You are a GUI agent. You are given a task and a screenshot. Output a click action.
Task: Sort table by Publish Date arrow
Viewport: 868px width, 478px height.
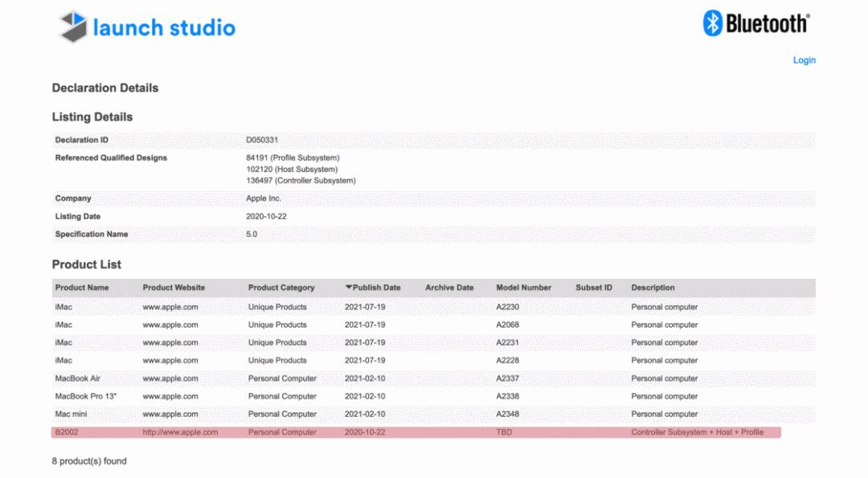[x=348, y=287]
